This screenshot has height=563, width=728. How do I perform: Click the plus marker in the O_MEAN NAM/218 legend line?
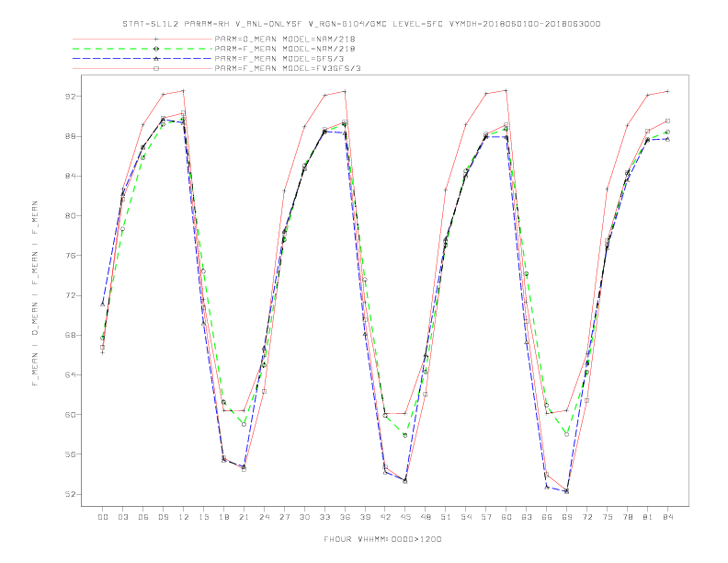click(x=156, y=39)
